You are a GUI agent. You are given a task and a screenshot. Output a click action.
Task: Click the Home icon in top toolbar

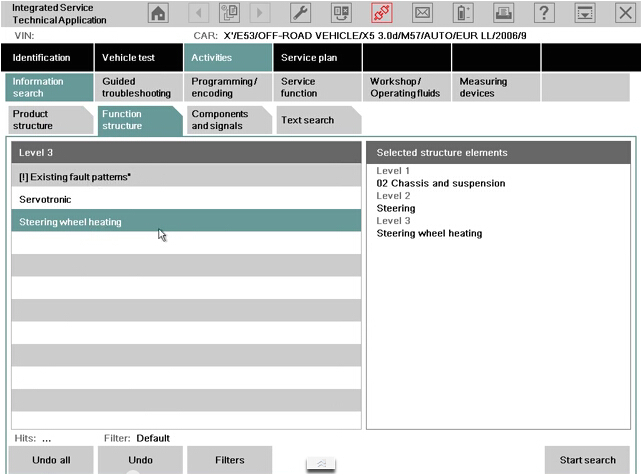coord(159,13)
